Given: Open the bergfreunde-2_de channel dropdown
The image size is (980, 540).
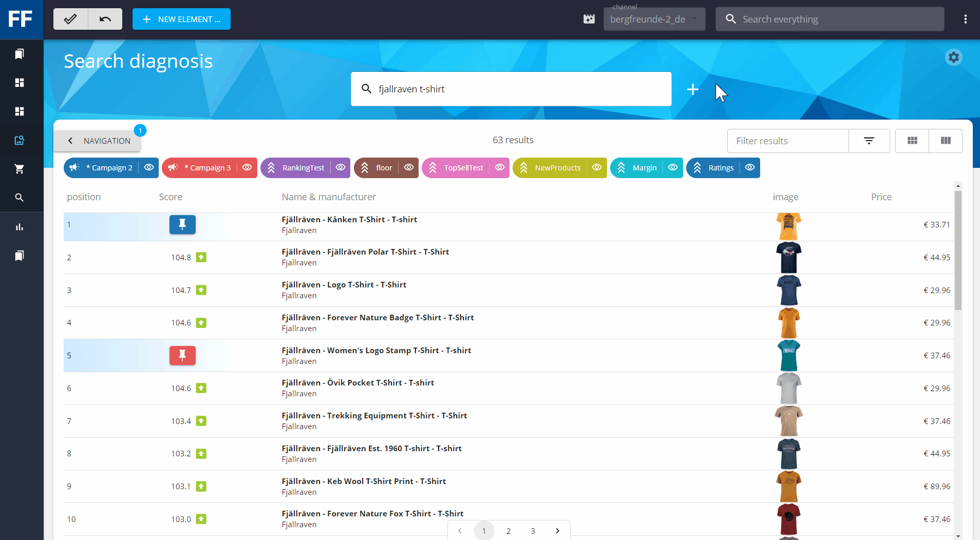Looking at the screenshot, I should pos(654,20).
